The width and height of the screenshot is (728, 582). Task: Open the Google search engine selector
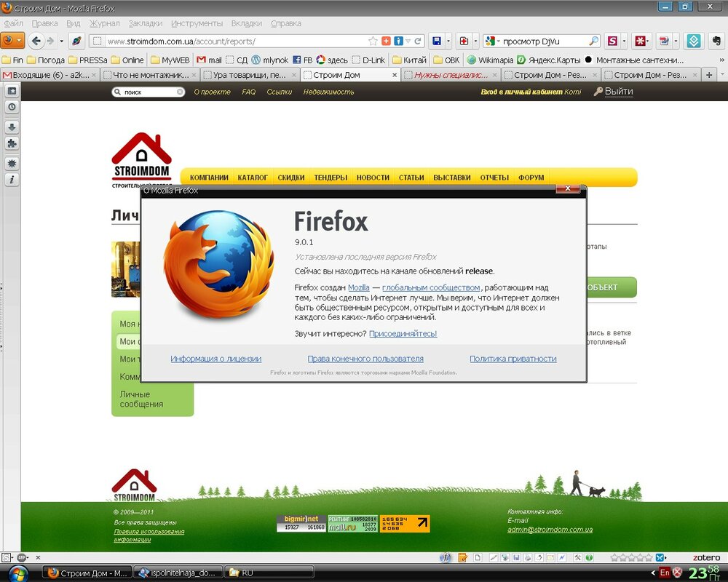pyautogui.click(x=492, y=41)
